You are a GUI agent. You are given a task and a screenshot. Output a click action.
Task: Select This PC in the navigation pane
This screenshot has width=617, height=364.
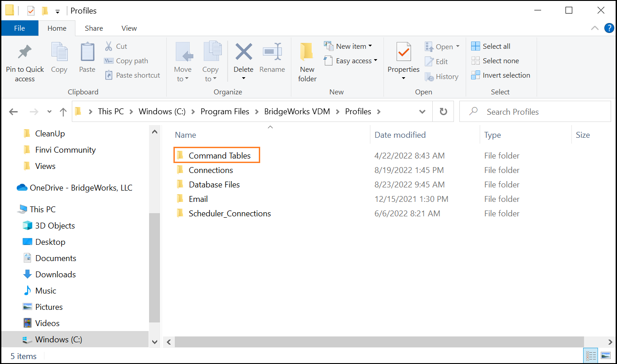pyautogui.click(x=36, y=209)
